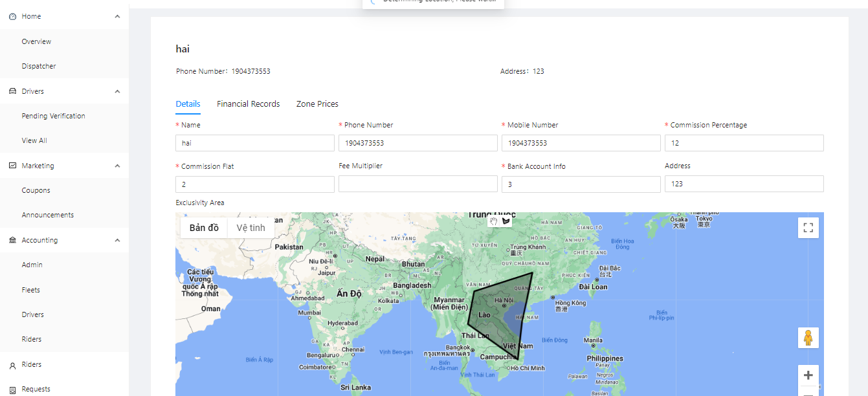
Task: Open Pending Verification under Drivers
Action: tap(53, 116)
